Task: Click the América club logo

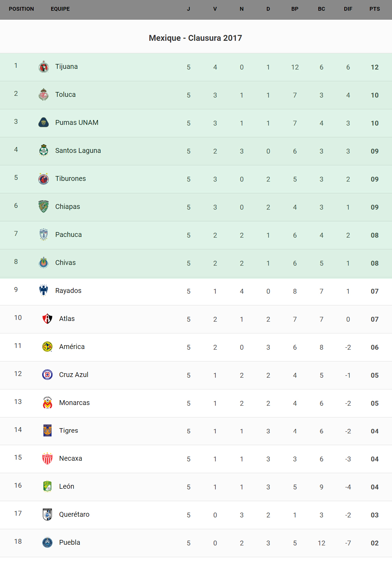Action: 47,347
